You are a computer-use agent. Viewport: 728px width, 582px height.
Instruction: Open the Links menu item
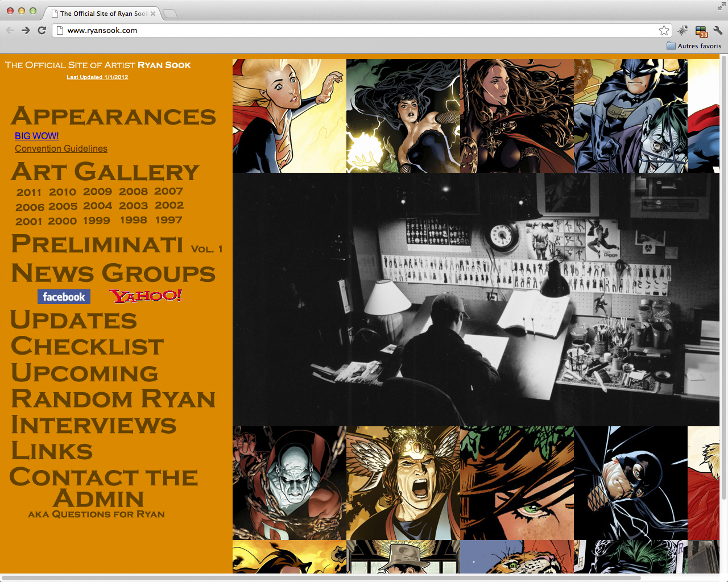coord(52,451)
